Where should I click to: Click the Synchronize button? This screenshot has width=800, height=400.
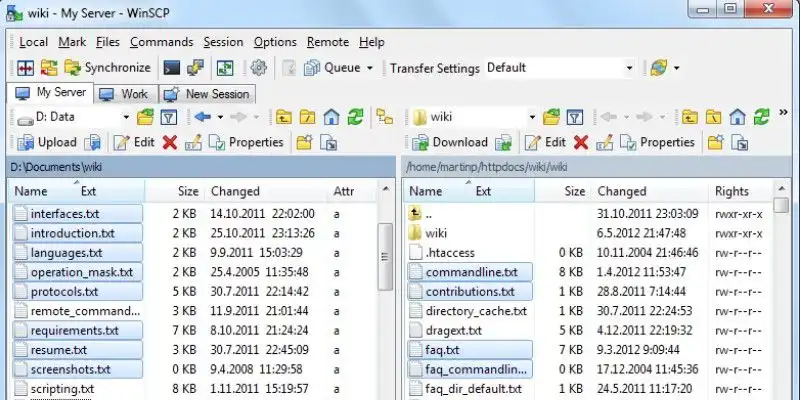(x=108, y=68)
